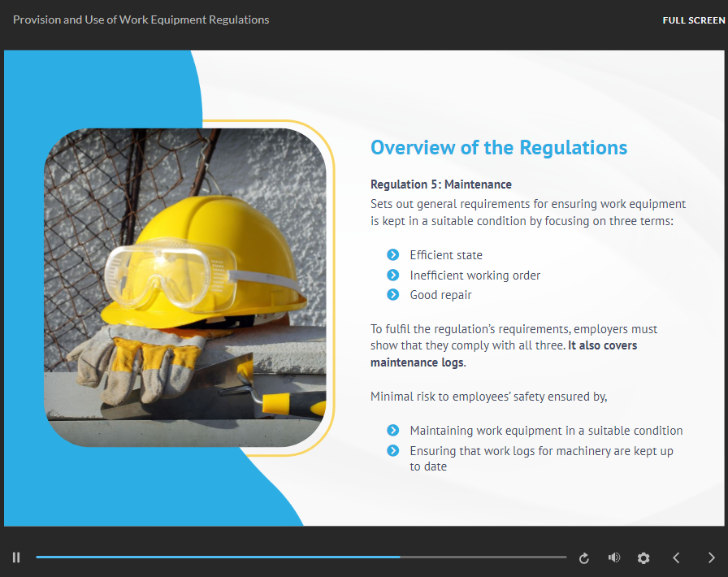
Task: Advance to the next slide arrow
Action: click(711, 557)
